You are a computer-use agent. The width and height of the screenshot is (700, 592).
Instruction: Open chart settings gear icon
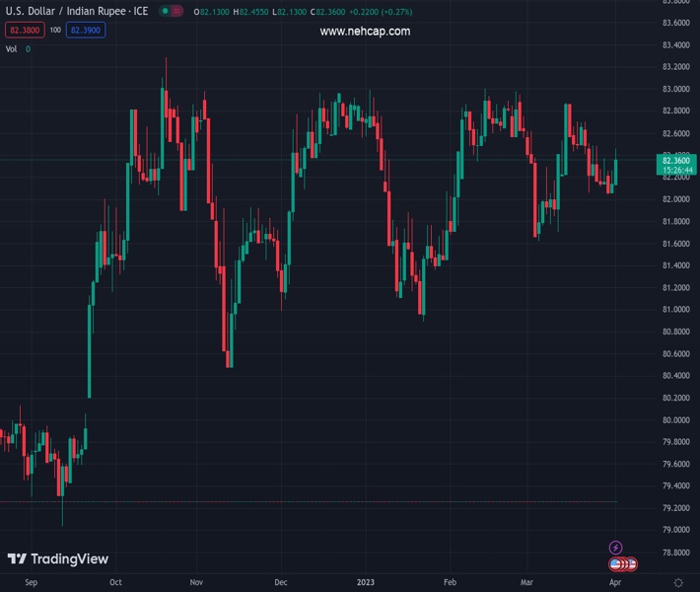[x=678, y=583]
